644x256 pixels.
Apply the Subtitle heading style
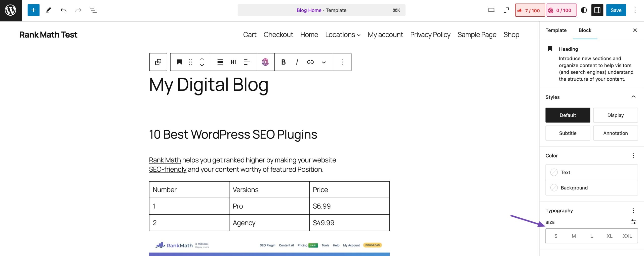568,133
